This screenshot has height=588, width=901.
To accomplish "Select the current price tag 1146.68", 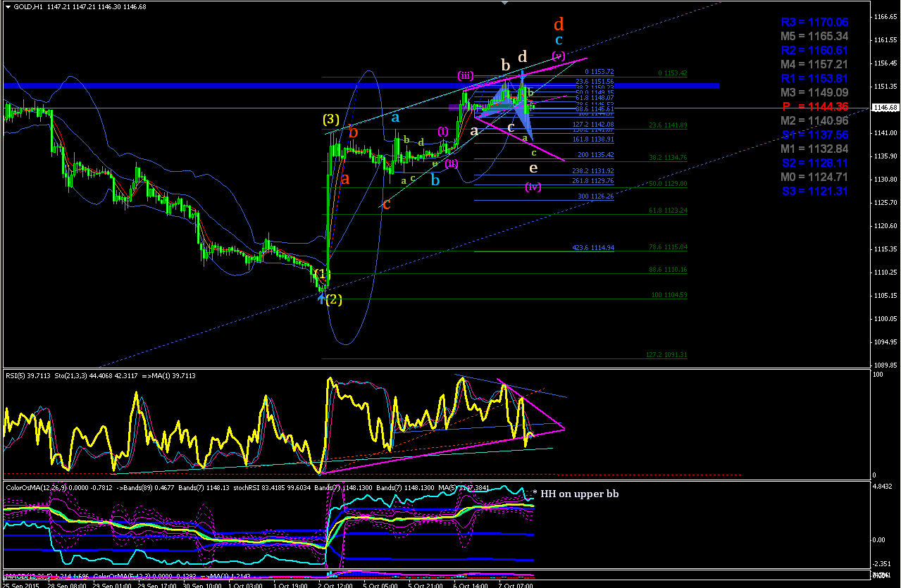I will tap(885, 108).
